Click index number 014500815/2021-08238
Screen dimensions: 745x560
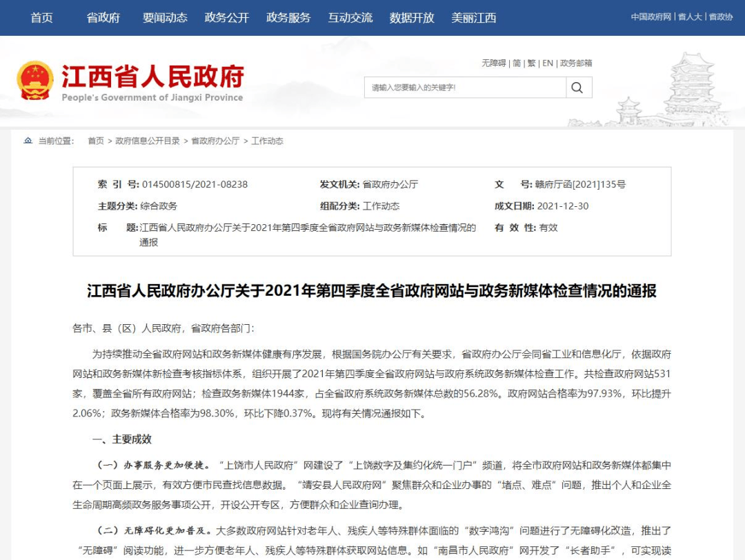click(195, 184)
